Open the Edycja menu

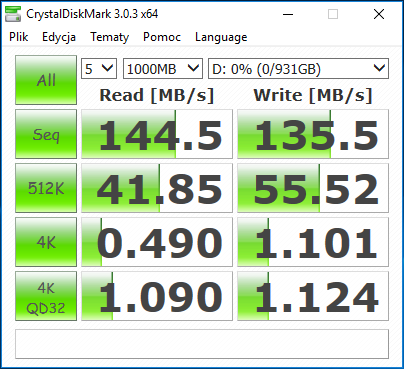coord(59,37)
